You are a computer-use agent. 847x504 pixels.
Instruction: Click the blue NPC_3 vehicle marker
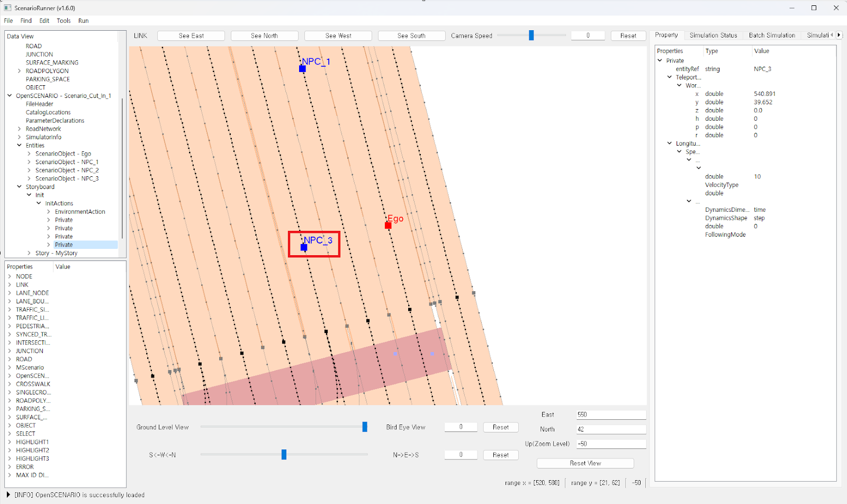tap(304, 247)
